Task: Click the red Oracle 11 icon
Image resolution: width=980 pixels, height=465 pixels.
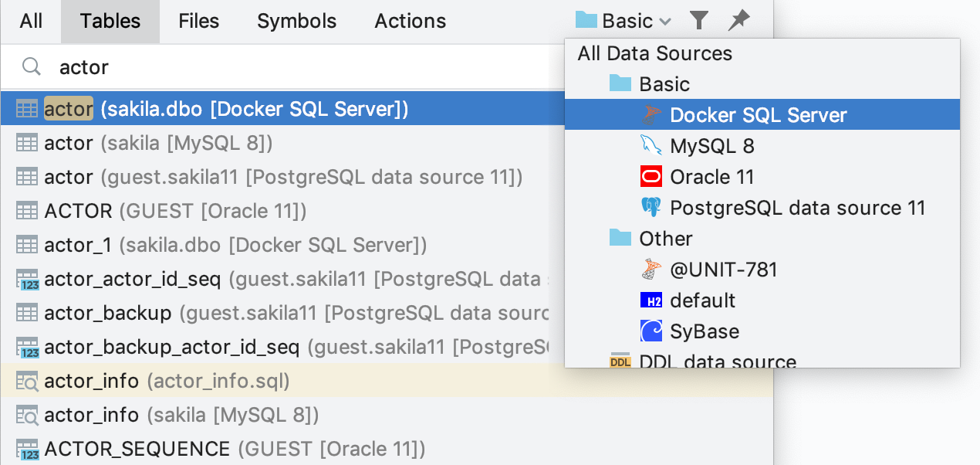Action: [x=651, y=177]
